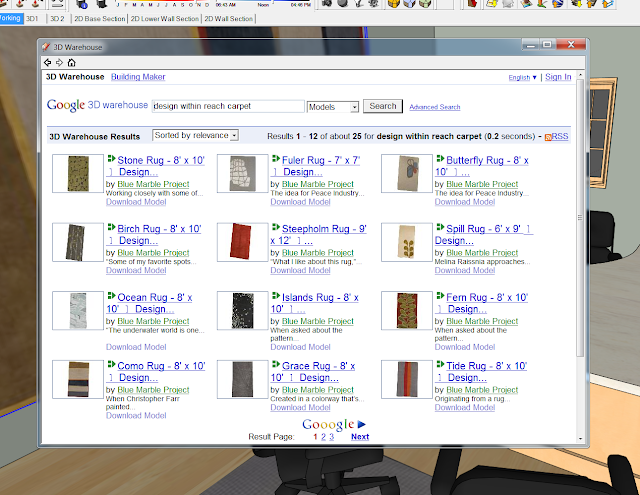This screenshot has width=640, height=495.
Task: Go back in 3D Warehouse browser
Action: 48,62
